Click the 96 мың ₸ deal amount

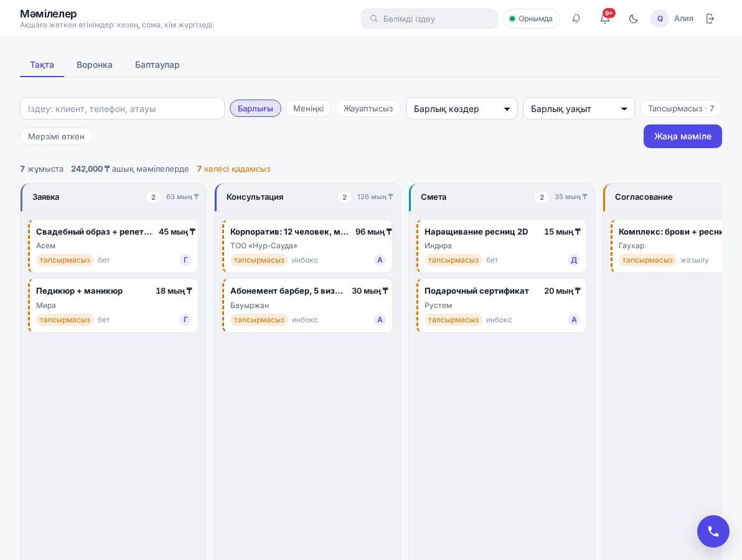[373, 231]
